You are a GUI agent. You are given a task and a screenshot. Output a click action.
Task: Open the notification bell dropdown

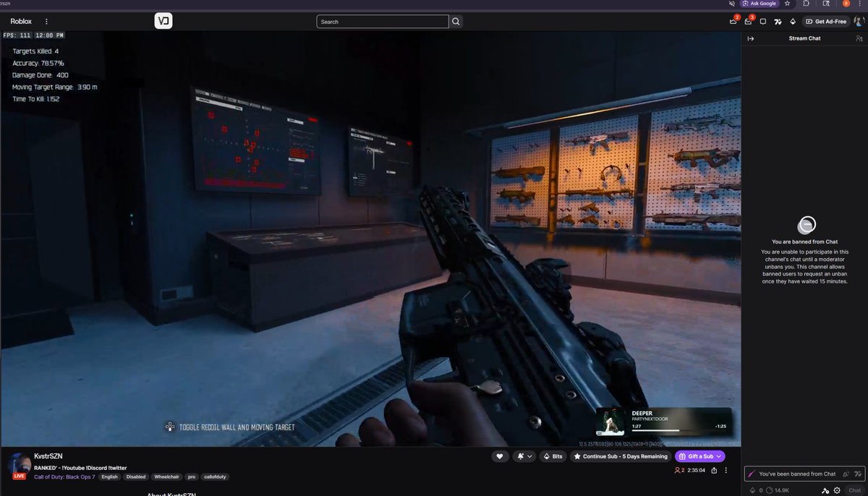pyautogui.click(x=524, y=456)
